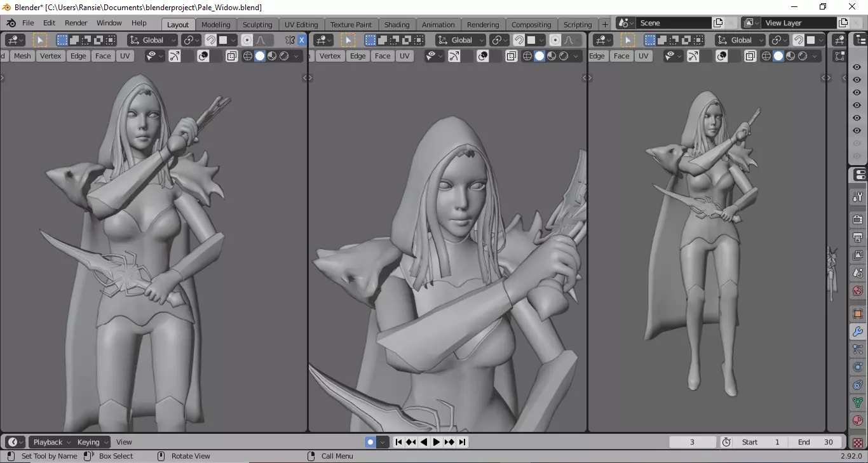Jump to the animation start frame
Viewport: 868px width, 463px height.
click(398, 442)
